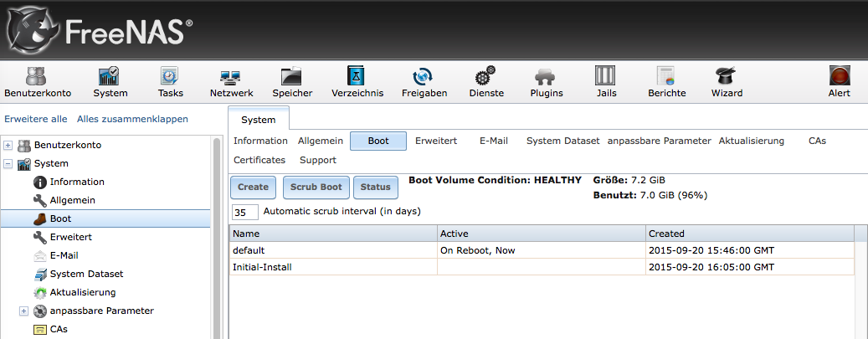Select the default boot environment row
The width and height of the screenshot is (868, 339).
(542, 250)
